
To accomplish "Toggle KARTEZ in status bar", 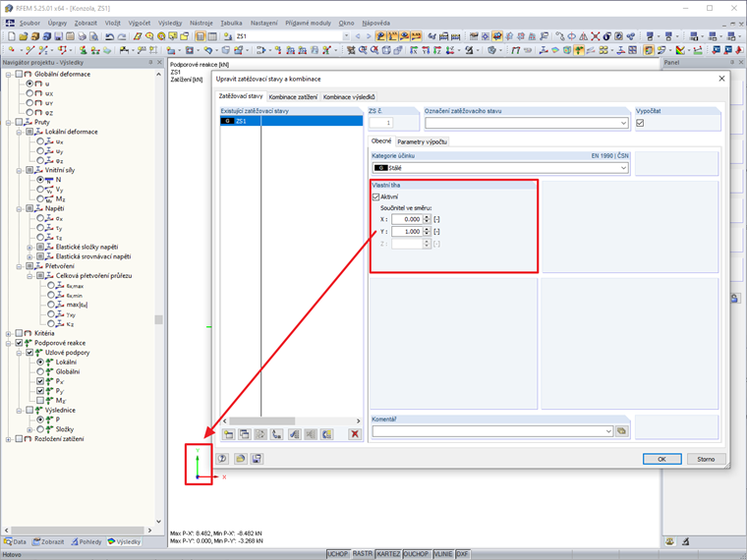I will click(x=388, y=554).
